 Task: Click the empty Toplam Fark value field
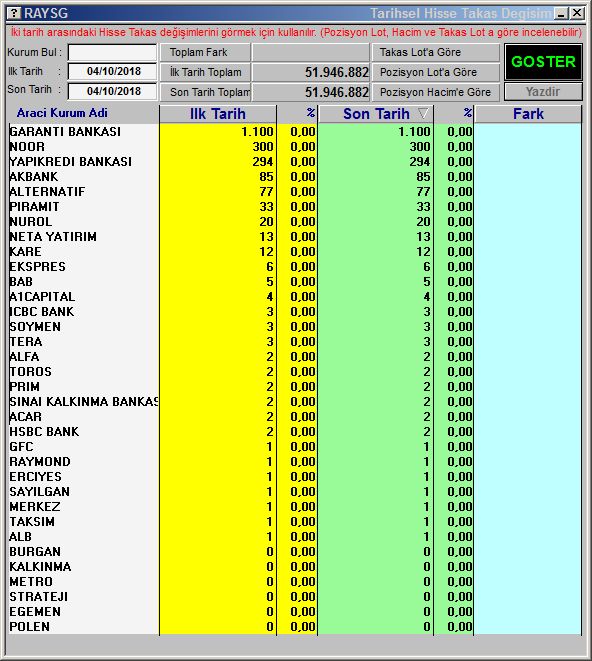[x=311, y=52]
